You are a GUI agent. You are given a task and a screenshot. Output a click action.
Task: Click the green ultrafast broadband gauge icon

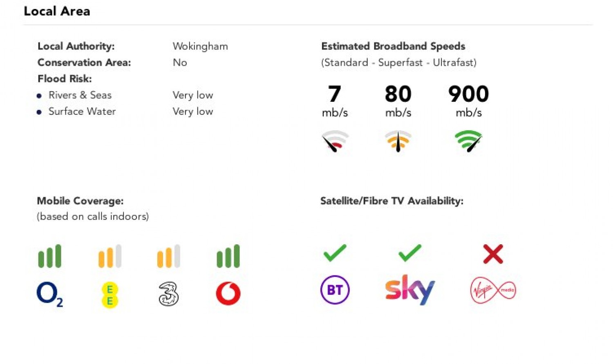click(468, 141)
